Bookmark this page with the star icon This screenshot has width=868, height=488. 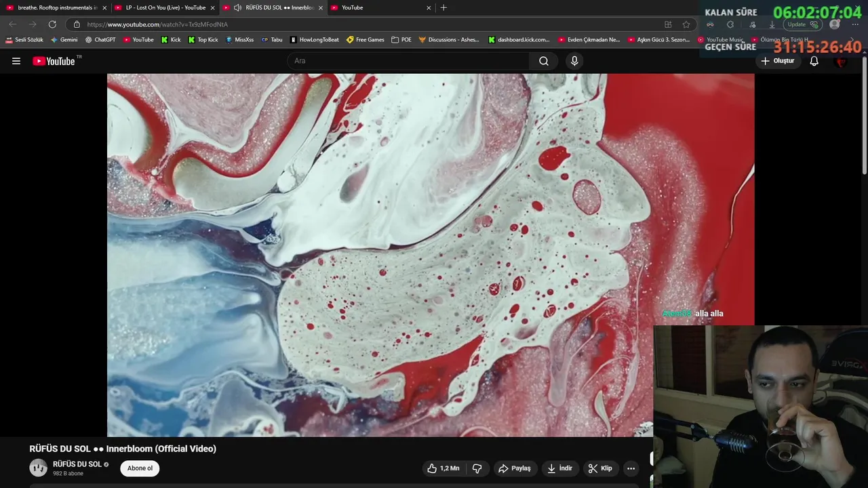pos(686,24)
